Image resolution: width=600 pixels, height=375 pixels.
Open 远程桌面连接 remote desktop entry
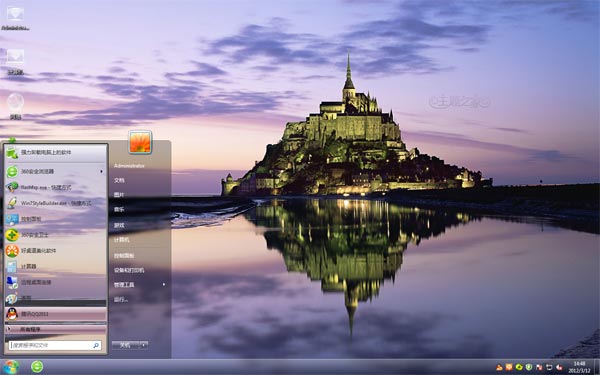click(56, 282)
